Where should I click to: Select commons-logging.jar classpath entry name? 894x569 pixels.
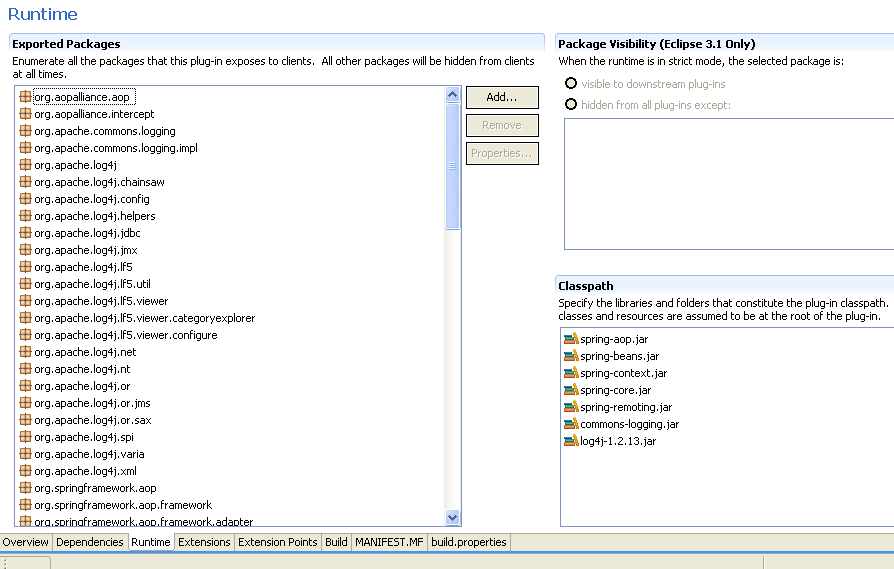(629, 424)
